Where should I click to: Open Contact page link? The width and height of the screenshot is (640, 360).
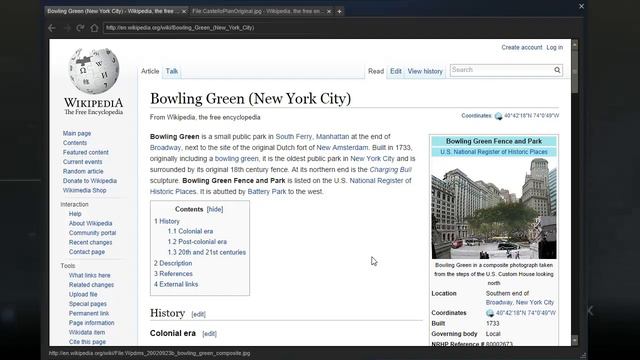tap(87, 252)
